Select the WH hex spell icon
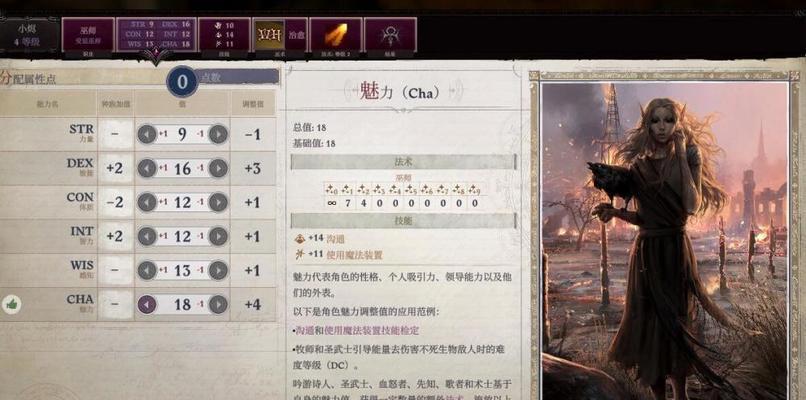The height and width of the screenshot is (400, 806). tap(269, 35)
